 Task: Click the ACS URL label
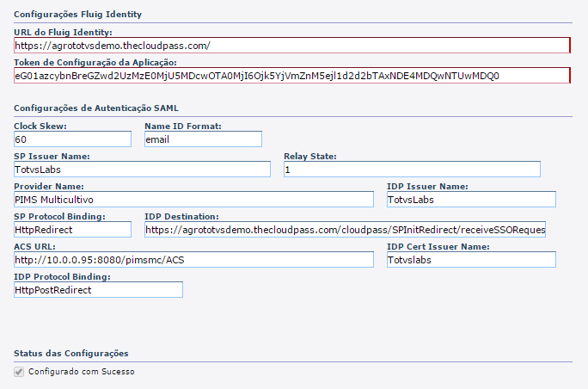click(34, 246)
